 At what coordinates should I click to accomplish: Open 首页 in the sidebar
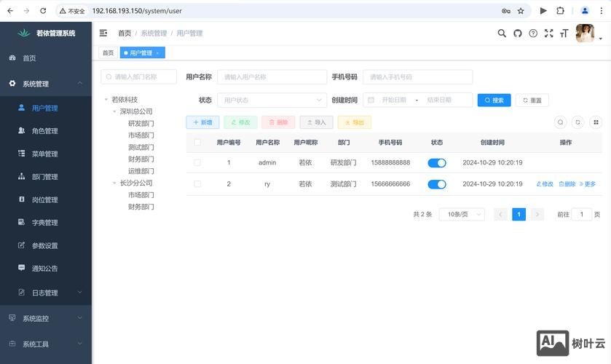click(x=46, y=58)
